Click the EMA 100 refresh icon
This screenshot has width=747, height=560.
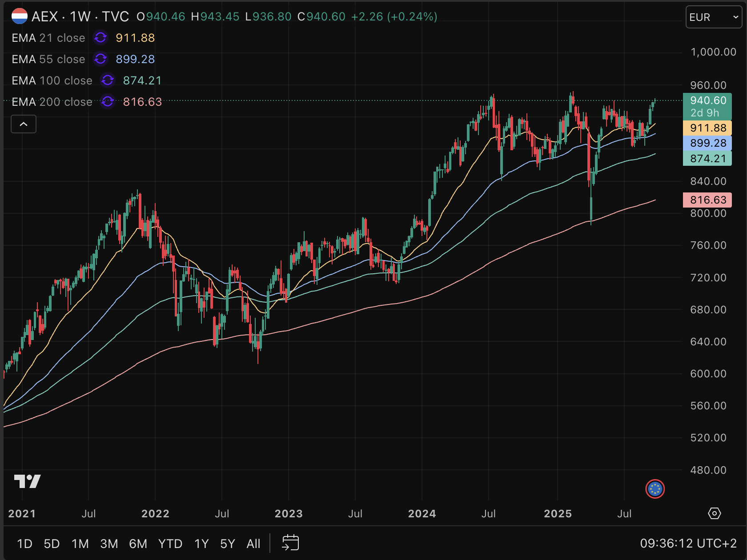(108, 80)
